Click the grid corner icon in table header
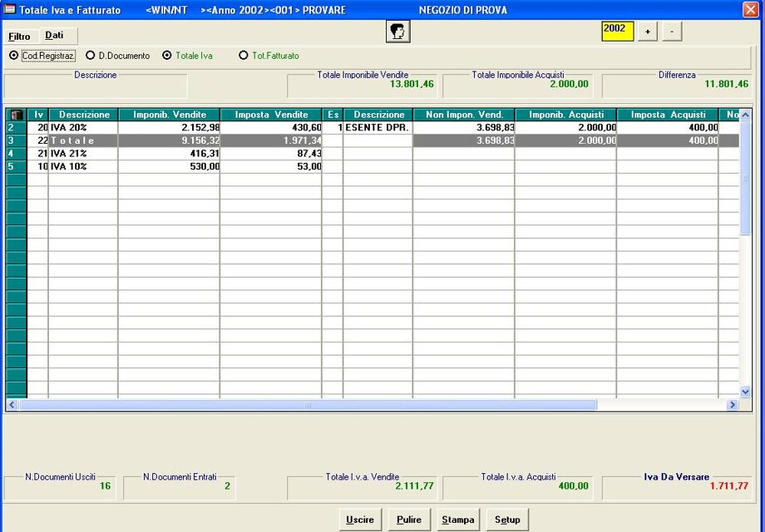 (16, 115)
